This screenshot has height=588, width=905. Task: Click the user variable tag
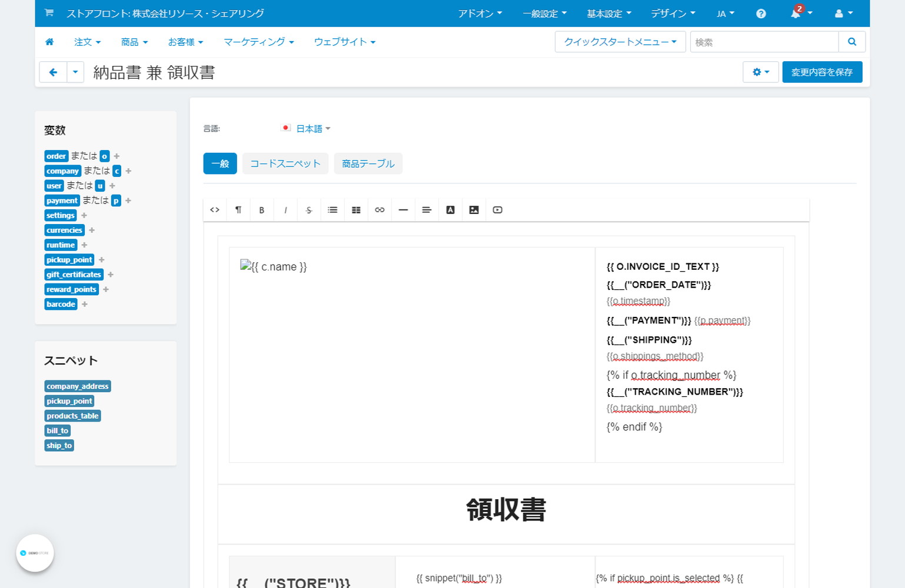coord(54,186)
